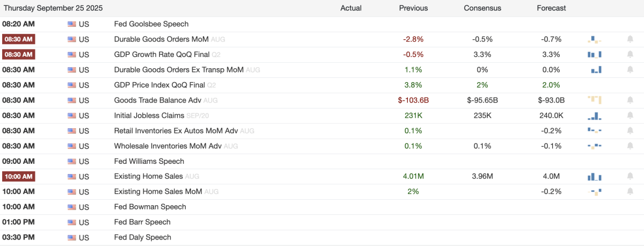Toggle the Goods Trade Balance Adv alert bell
This screenshot has height=246, width=644.
630,100
